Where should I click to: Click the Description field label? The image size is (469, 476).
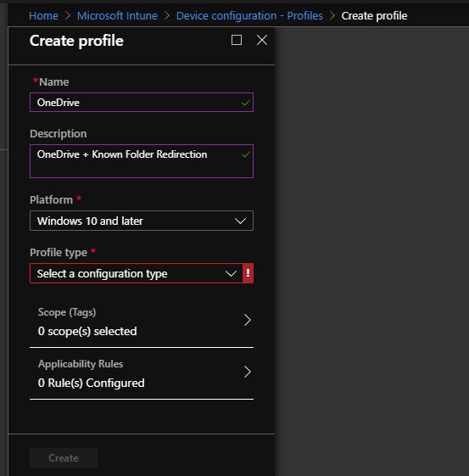[59, 134]
